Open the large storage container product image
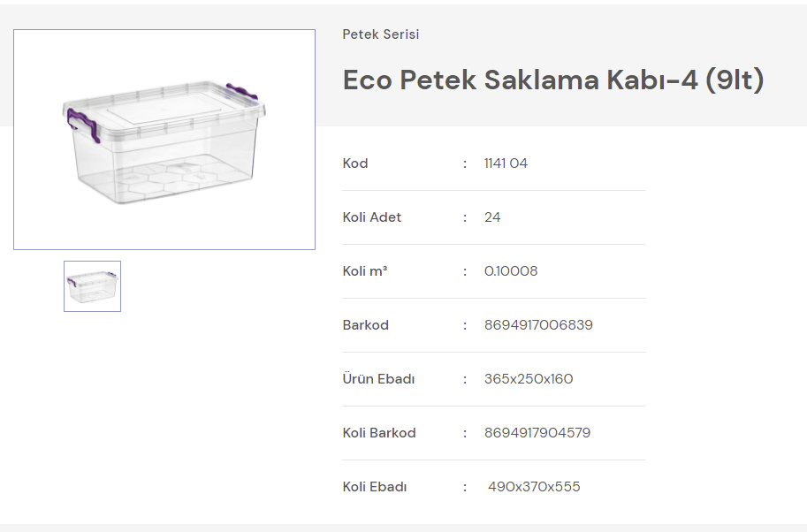The image size is (807, 532). tap(164, 140)
